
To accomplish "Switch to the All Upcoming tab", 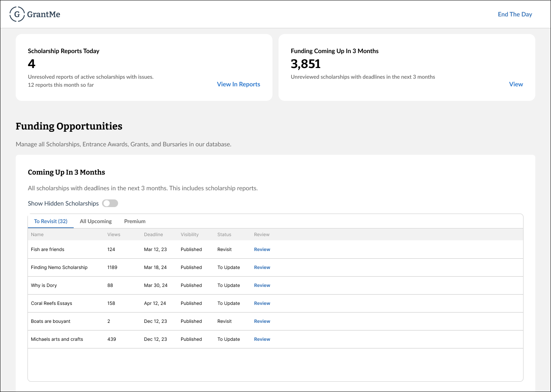I will [x=96, y=221].
